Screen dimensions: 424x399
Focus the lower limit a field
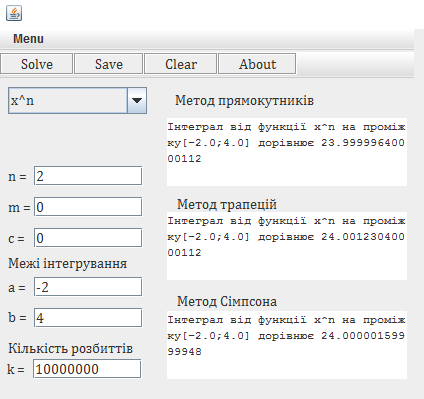[88, 287]
